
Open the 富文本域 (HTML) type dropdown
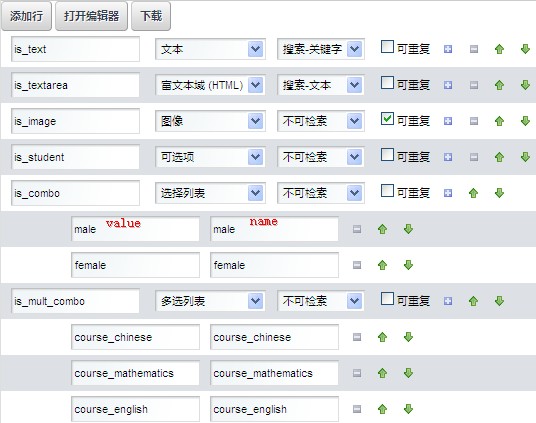(210, 85)
